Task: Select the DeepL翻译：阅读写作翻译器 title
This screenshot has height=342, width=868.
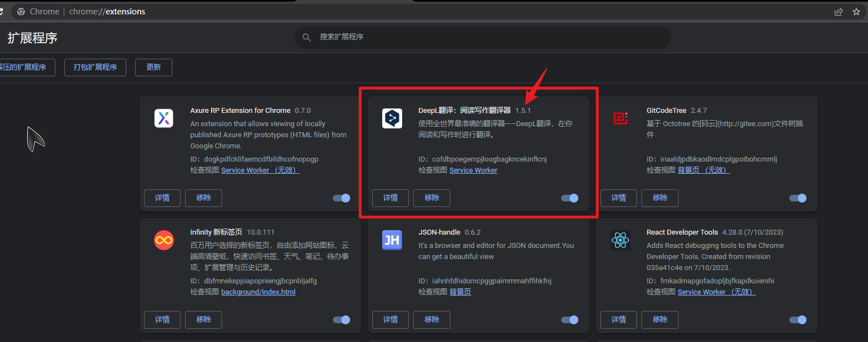Action: pyautogui.click(x=465, y=111)
